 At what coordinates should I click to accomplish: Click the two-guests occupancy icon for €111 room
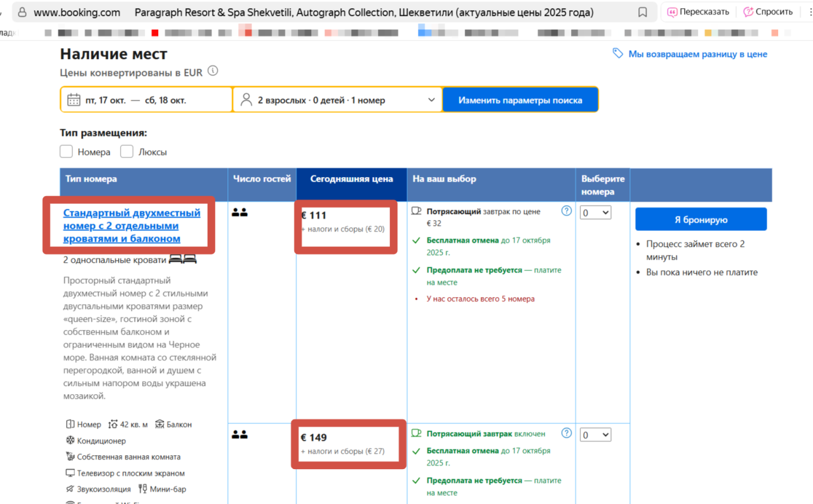click(239, 213)
